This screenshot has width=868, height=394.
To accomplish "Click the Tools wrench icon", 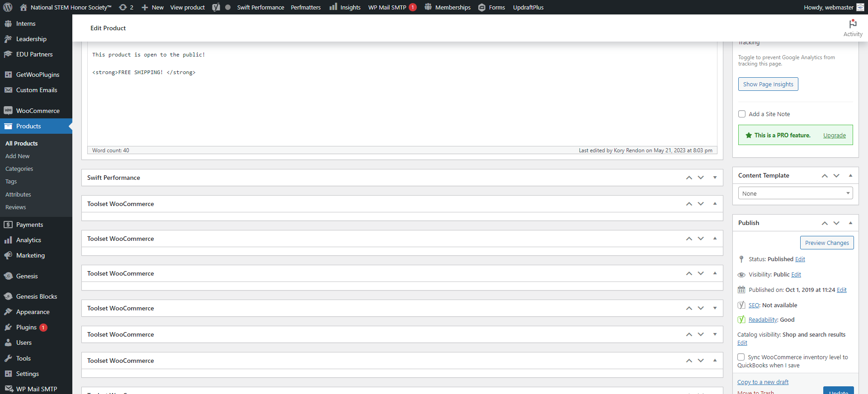I will click(x=8, y=358).
